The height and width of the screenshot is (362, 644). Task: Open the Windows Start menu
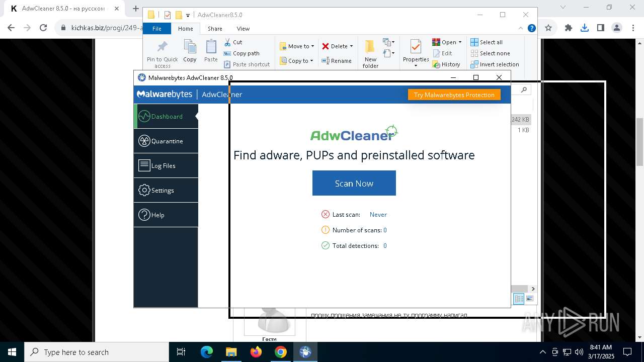[12, 352]
